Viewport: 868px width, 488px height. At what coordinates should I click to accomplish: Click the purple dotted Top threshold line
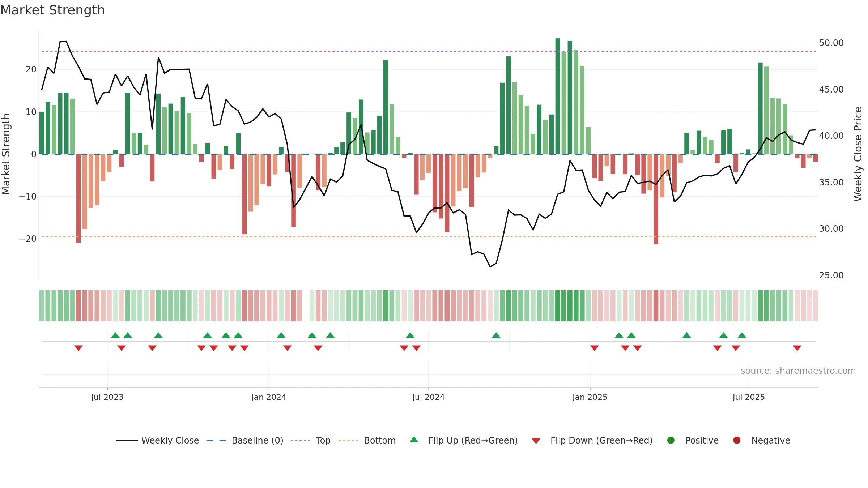pos(429,51)
